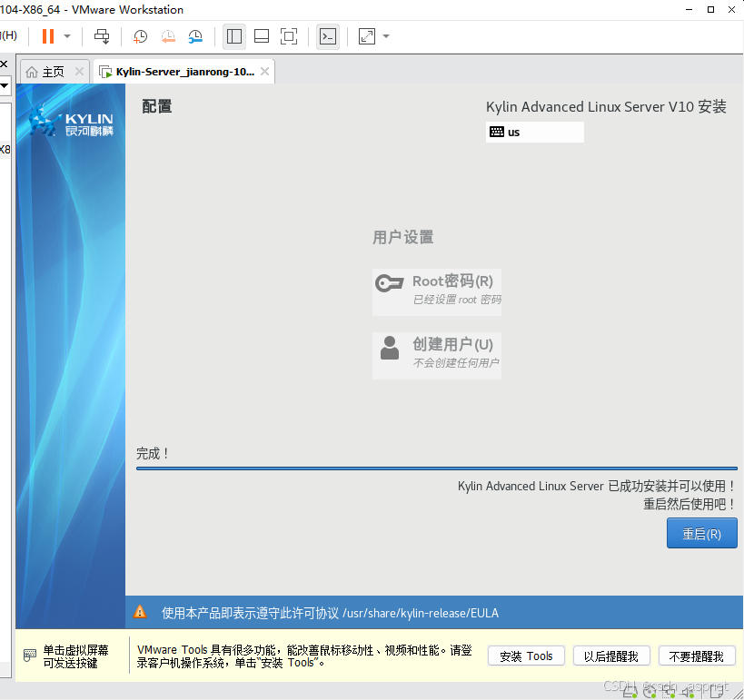Toggle the thumbnail bar view
744x700 pixels.
[262, 36]
